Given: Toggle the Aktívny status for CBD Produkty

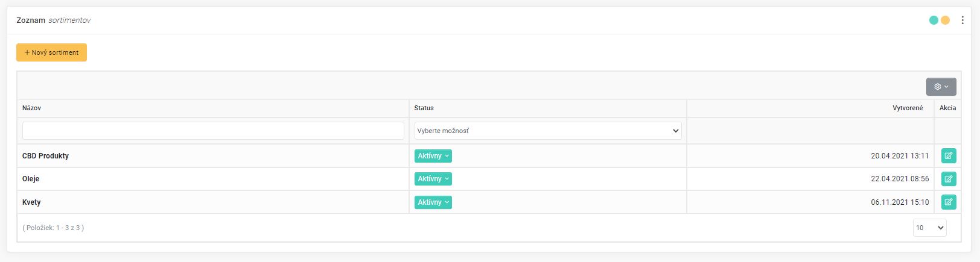Looking at the screenshot, I should [x=433, y=156].
